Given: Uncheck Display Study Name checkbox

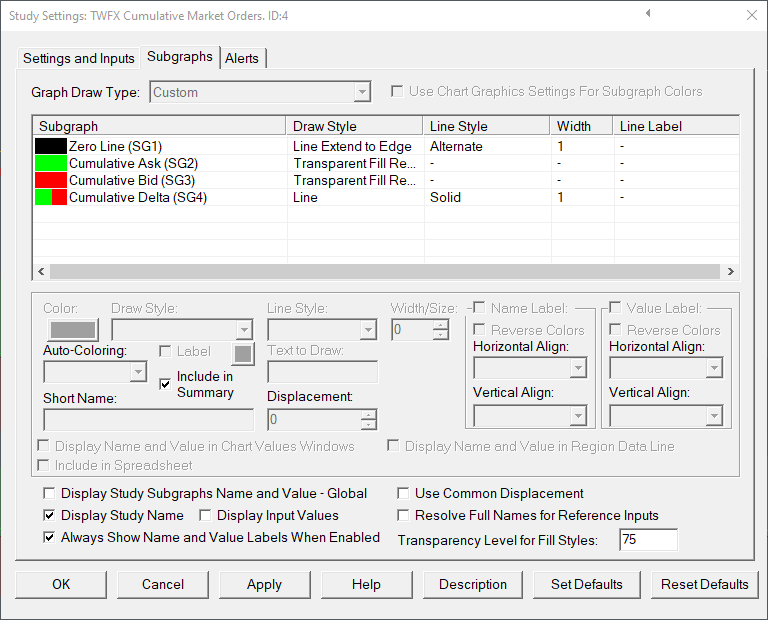Looking at the screenshot, I should tap(50, 516).
